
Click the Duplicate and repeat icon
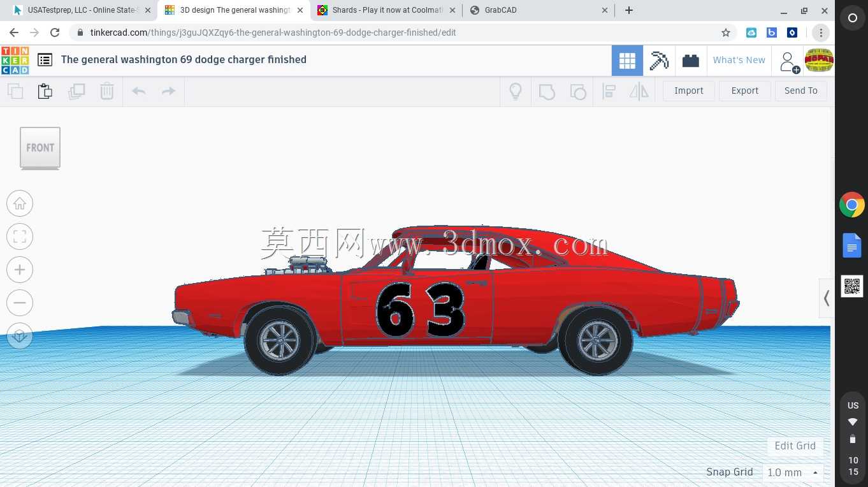point(76,91)
